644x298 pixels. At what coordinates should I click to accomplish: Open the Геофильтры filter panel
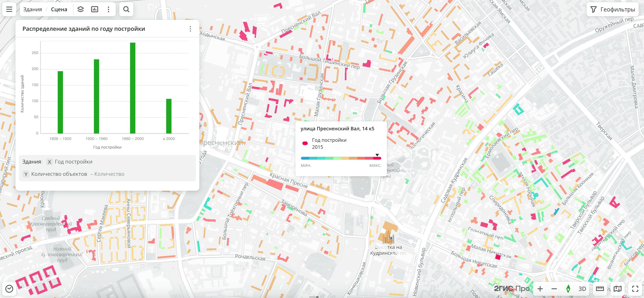pyautogui.click(x=613, y=9)
